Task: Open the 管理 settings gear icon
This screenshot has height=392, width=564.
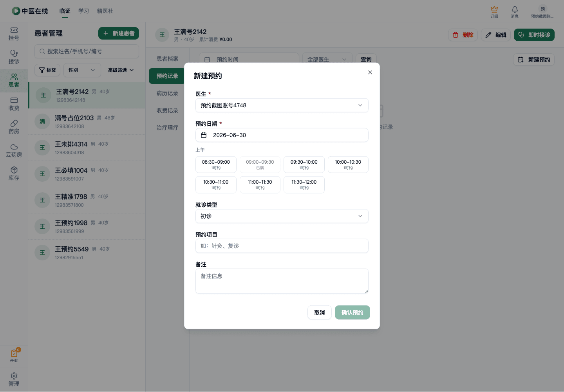Action: tap(14, 379)
